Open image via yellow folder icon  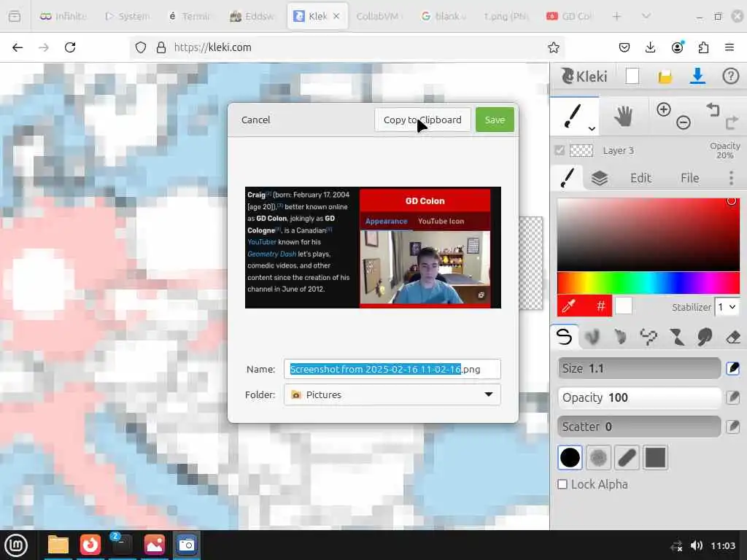click(x=665, y=76)
